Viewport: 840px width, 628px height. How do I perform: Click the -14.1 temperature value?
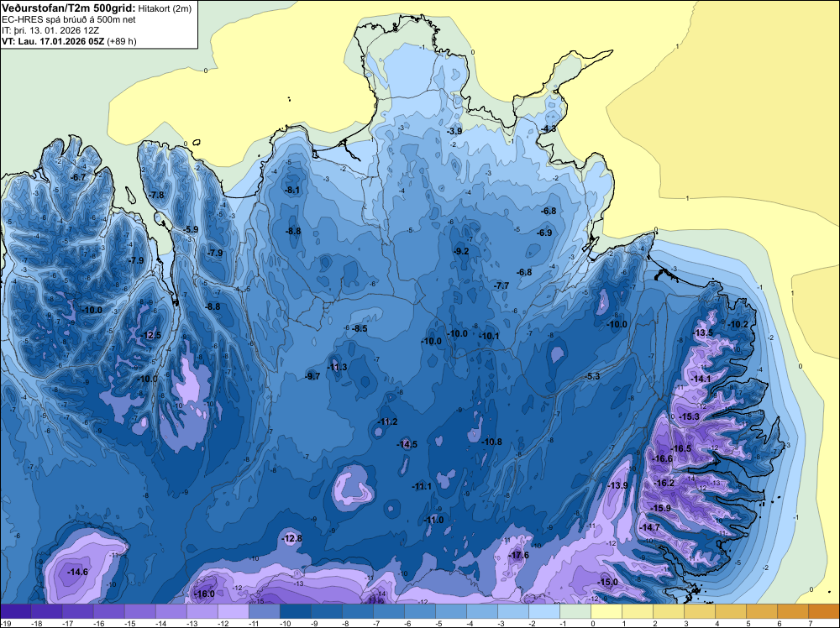(x=701, y=379)
